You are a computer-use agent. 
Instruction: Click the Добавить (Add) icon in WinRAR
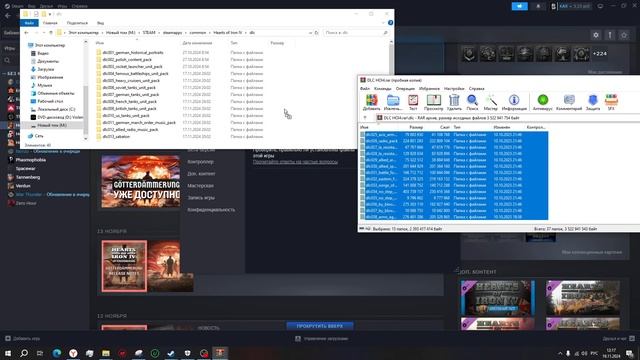click(x=371, y=102)
